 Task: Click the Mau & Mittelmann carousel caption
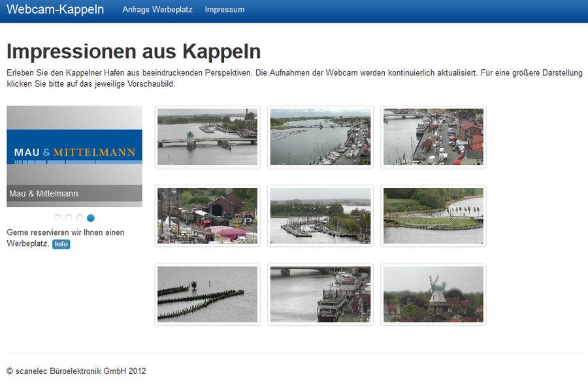44,194
